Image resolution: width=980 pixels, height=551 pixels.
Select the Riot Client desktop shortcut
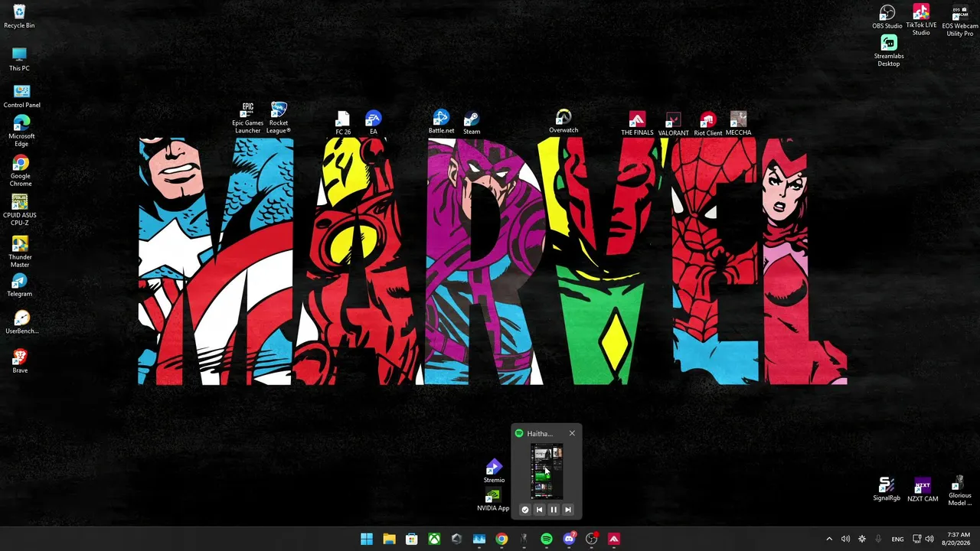[707, 124]
